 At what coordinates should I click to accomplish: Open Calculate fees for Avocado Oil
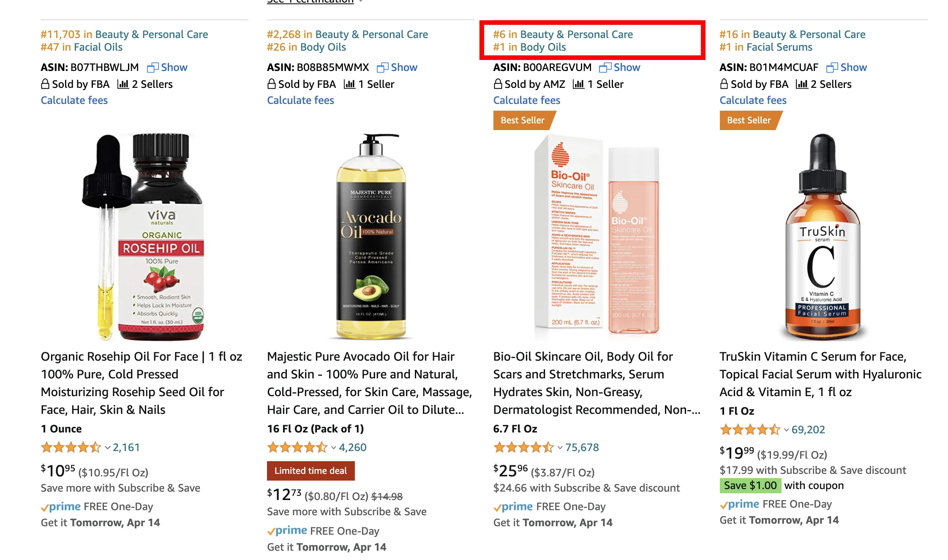pyautogui.click(x=300, y=101)
